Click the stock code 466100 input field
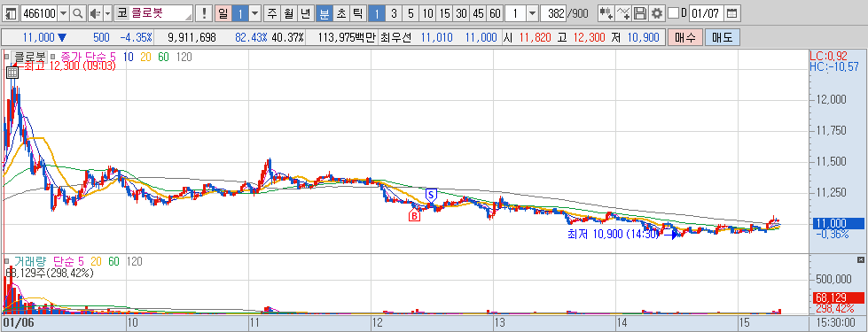 pyautogui.click(x=39, y=13)
